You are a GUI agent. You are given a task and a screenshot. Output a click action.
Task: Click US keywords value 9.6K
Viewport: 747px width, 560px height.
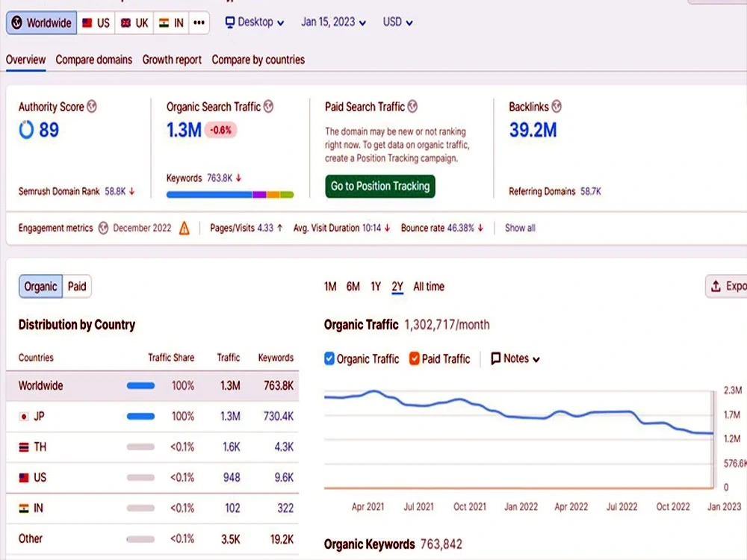pos(284,478)
